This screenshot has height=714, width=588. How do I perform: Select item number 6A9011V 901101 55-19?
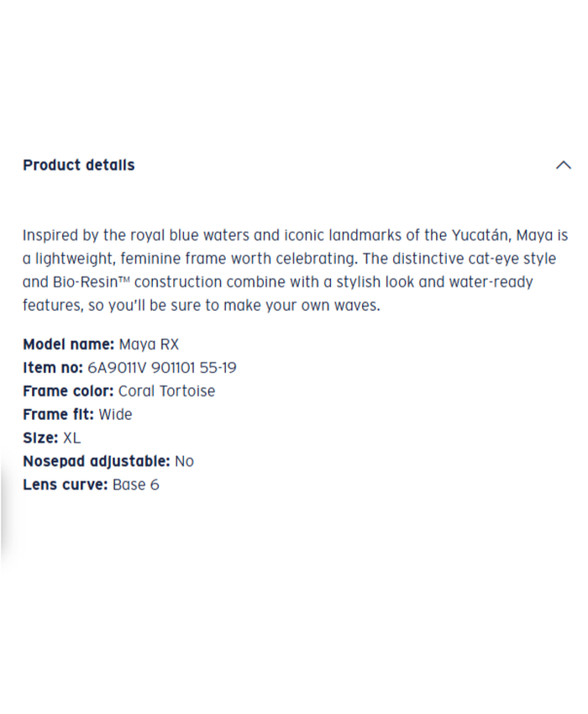coord(162,368)
